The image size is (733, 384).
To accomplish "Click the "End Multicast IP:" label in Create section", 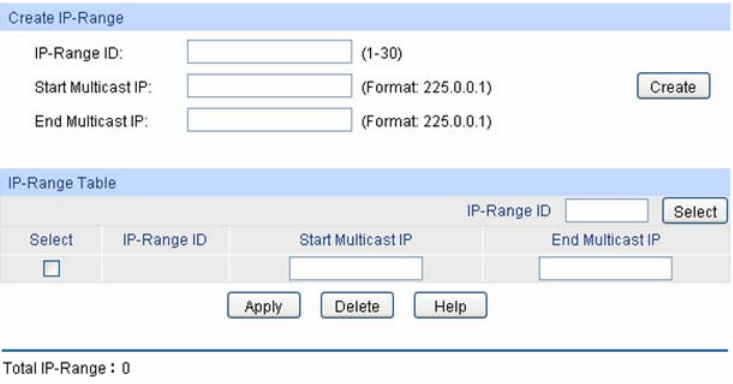I will pyautogui.click(x=91, y=122).
